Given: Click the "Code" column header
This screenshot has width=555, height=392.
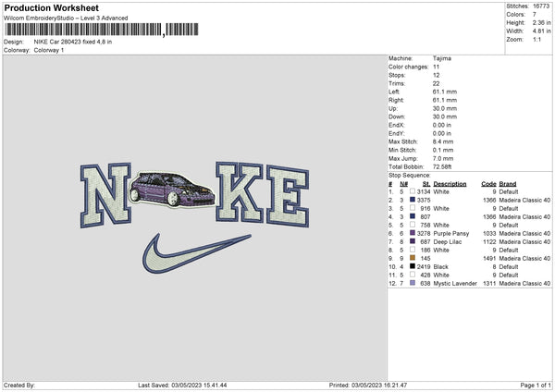Looking at the screenshot, I should pos(488,184).
